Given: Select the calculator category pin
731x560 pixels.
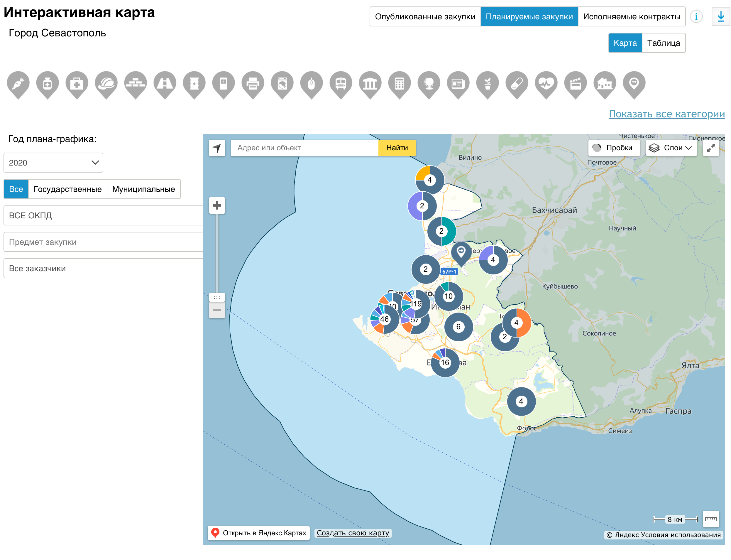Looking at the screenshot, I should click(x=399, y=83).
